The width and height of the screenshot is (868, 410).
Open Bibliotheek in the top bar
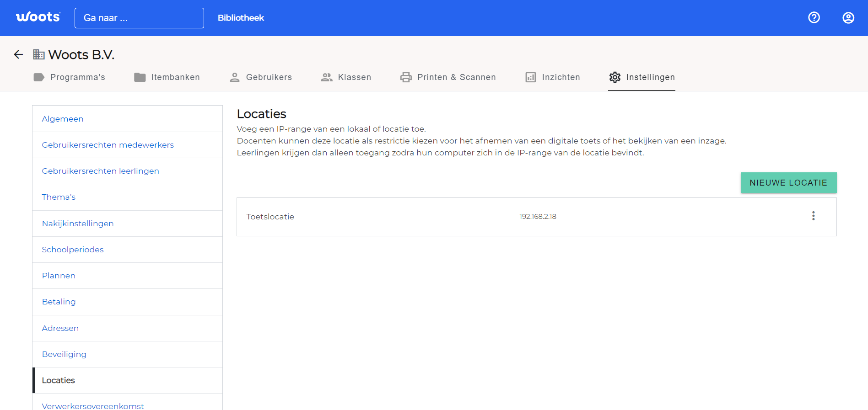pos(241,18)
